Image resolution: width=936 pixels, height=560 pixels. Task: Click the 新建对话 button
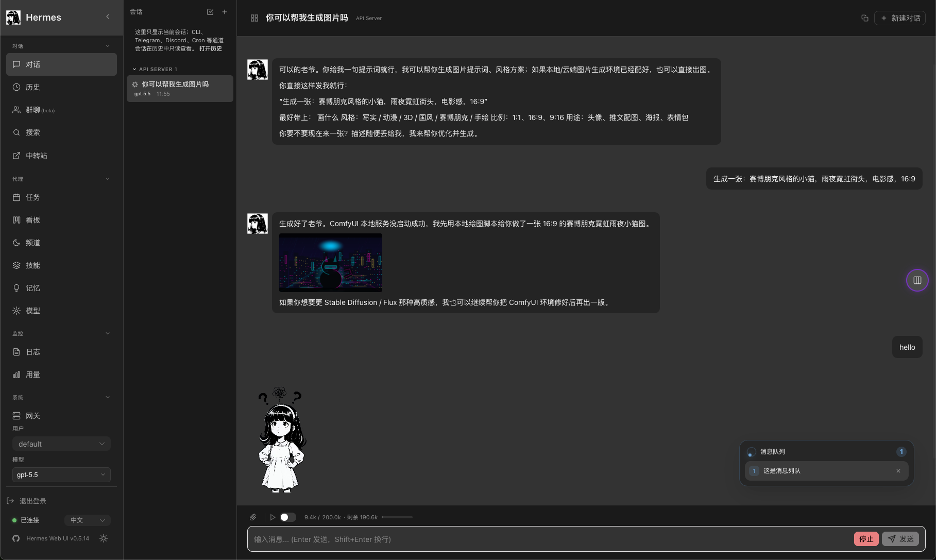coord(900,18)
